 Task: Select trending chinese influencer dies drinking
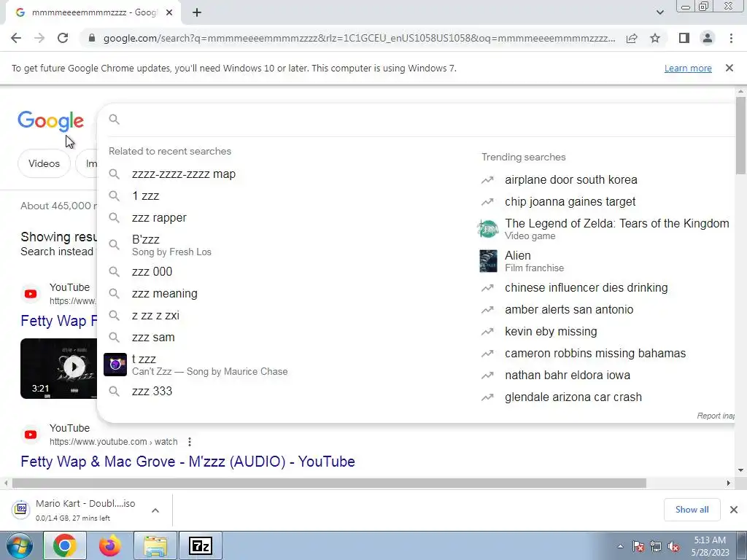point(586,287)
